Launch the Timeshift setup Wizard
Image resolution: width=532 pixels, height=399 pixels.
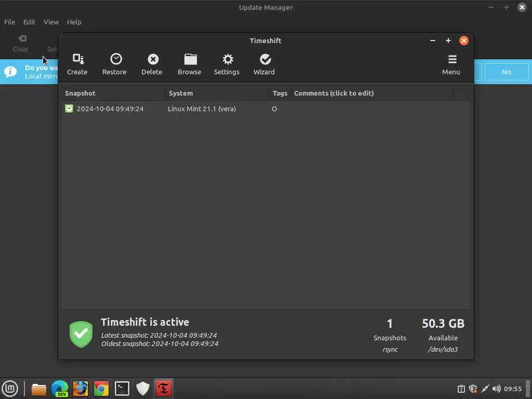click(264, 64)
